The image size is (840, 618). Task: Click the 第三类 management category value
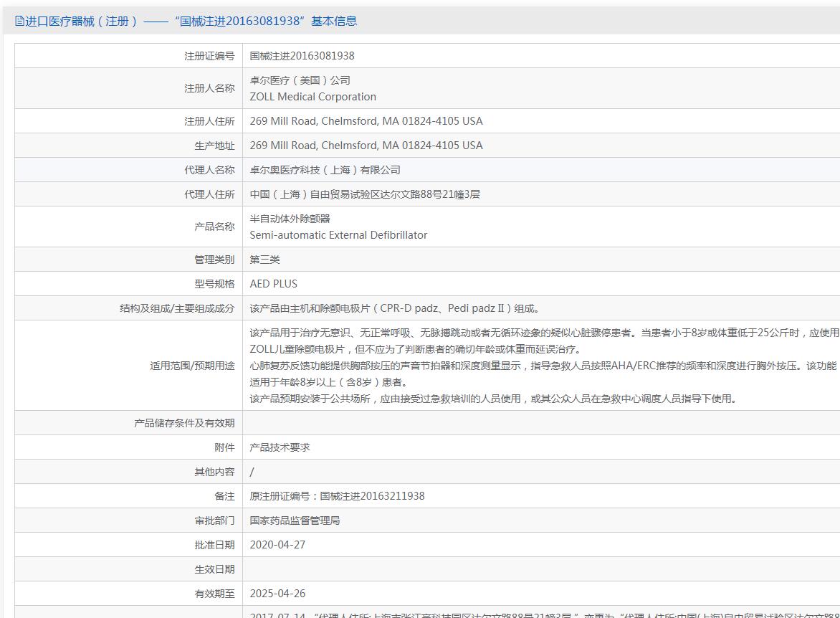pos(264,260)
